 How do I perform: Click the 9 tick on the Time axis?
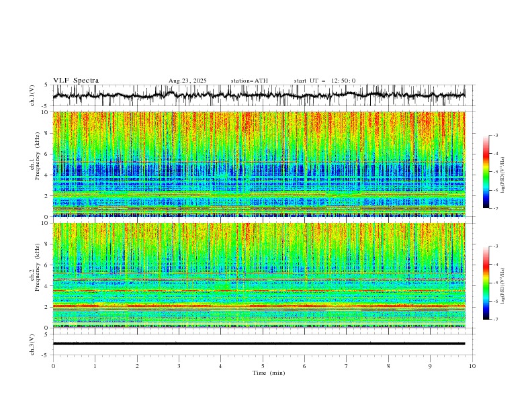430,366
